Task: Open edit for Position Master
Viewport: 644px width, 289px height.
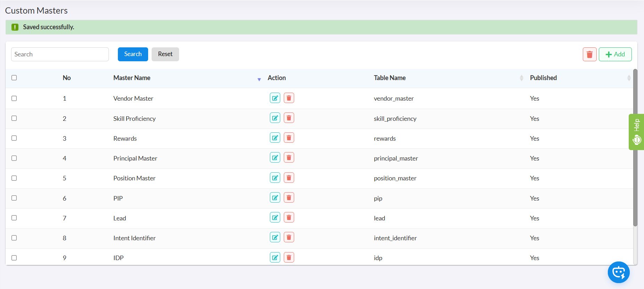Action: tap(275, 178)
